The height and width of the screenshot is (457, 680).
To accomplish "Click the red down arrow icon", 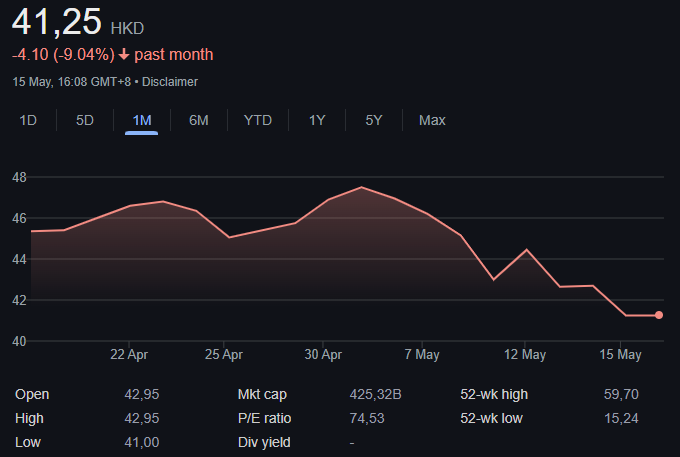I will 124,55.
